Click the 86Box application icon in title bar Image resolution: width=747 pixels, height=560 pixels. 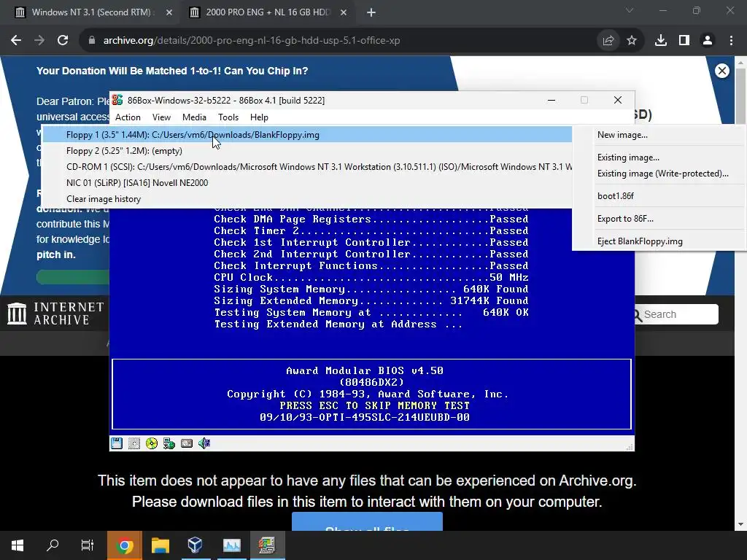pos(117,100)
